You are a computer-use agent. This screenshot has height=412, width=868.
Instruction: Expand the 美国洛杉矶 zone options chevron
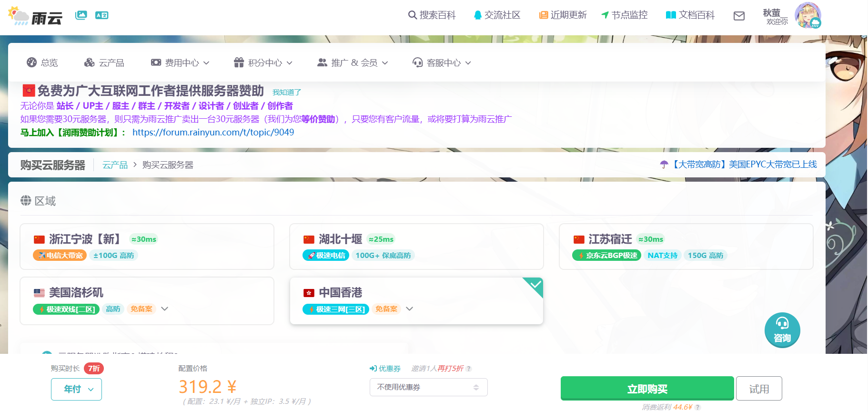point(165,309)
